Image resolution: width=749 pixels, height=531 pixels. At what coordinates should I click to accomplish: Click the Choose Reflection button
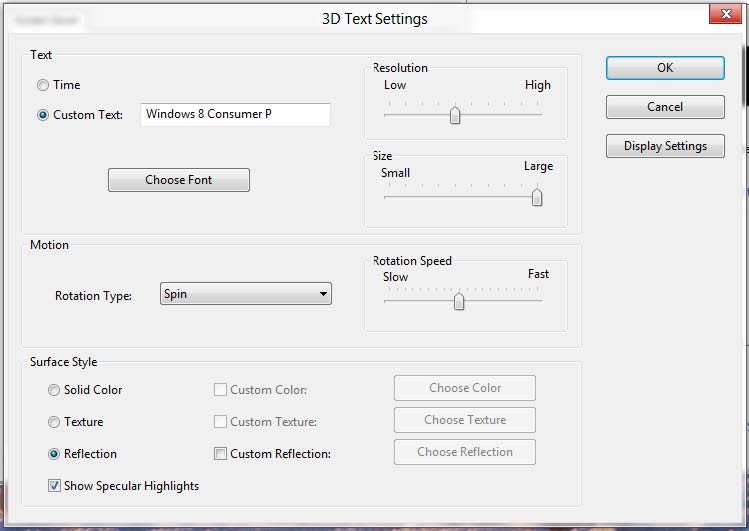pyautogui.click(x=465, y=452)
